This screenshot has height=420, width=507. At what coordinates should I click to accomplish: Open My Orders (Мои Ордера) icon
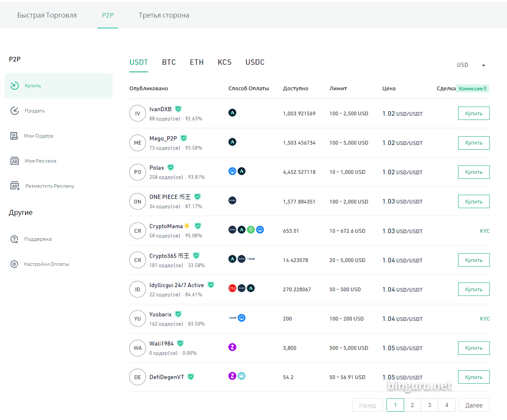15,136
